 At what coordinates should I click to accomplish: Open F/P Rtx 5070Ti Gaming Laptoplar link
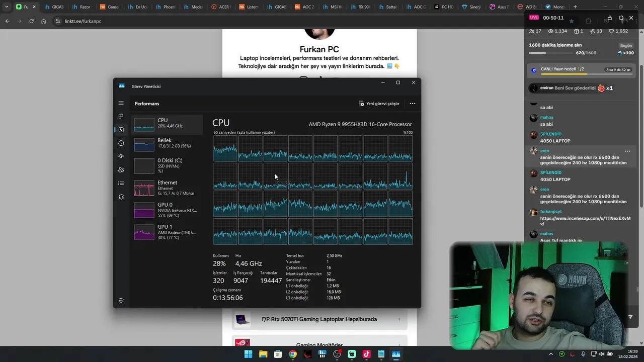[319, 319]
